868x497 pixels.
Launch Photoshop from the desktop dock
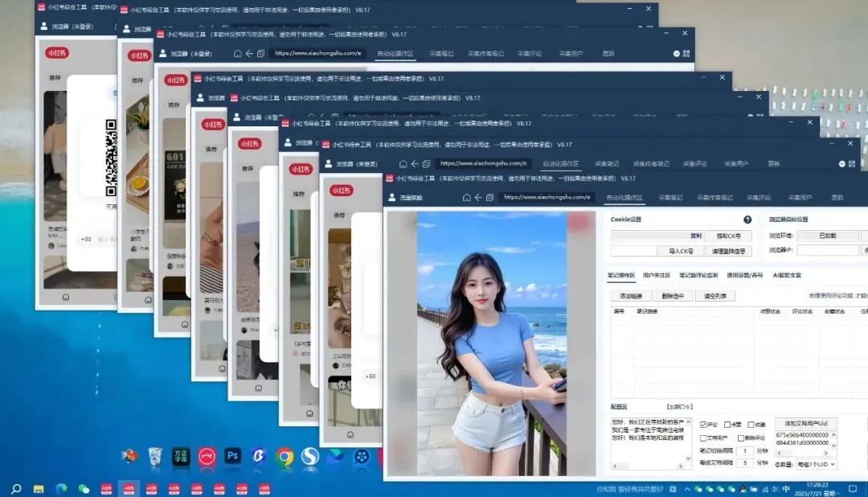[232, 454]
